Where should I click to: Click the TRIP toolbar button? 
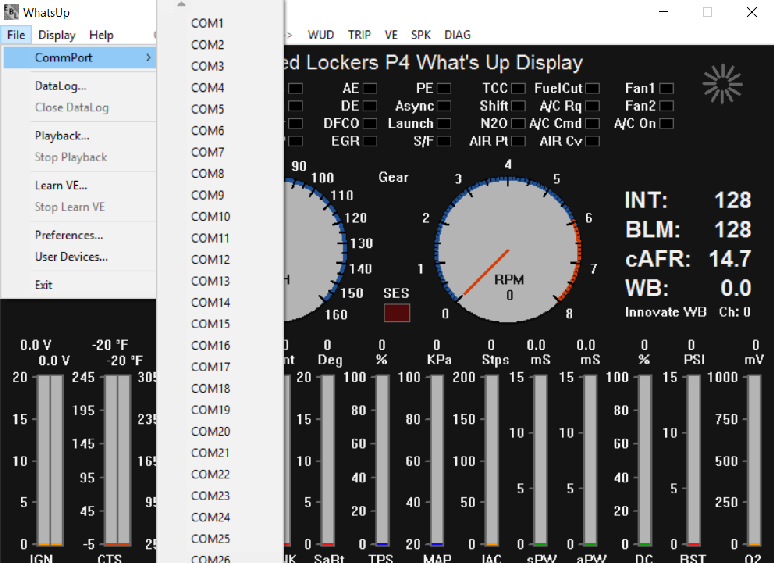359,35
